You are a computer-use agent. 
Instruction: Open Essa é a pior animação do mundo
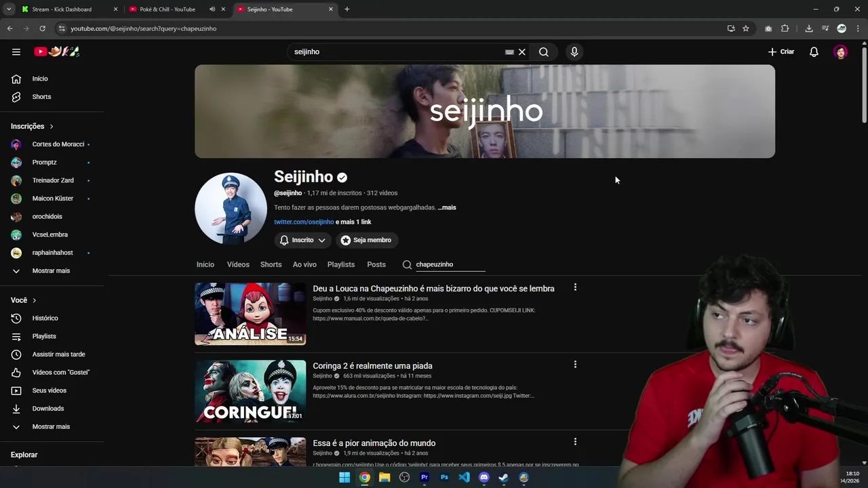click(374, 443)
